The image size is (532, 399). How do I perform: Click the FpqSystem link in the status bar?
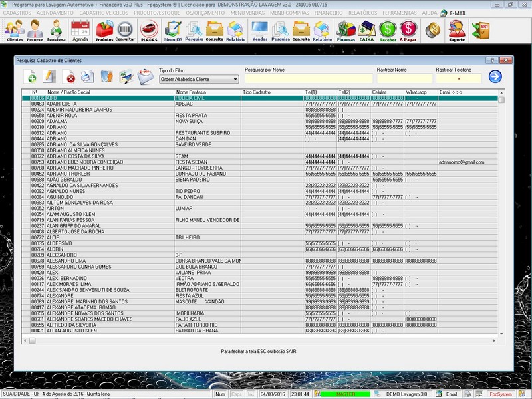tap(501, 394)
